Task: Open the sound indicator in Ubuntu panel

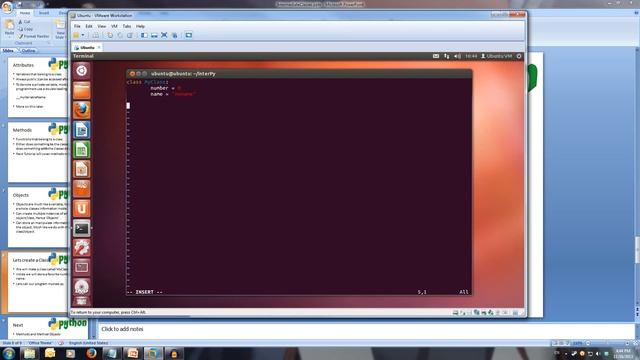Action: point(458,56)
